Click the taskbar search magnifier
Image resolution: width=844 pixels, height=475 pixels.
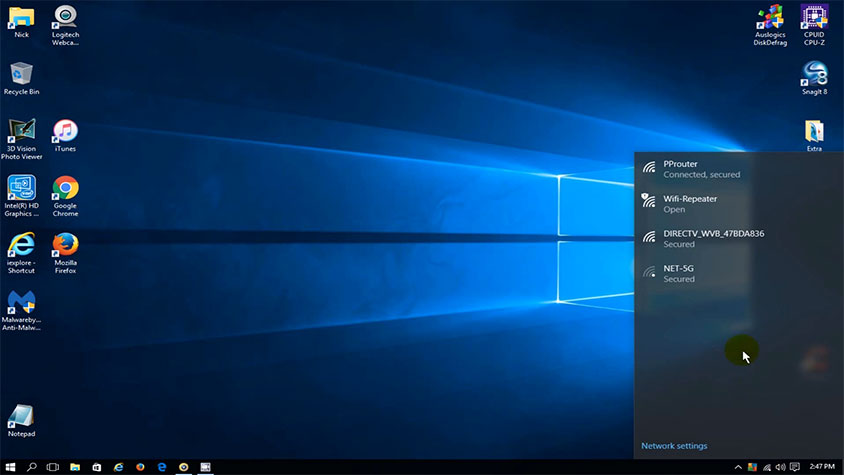coord(32,467)
